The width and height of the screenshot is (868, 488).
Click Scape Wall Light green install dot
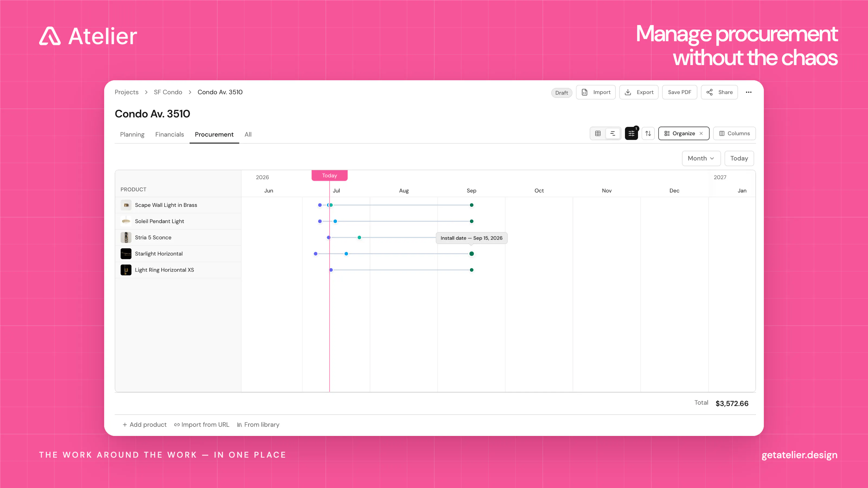click(x=471, y=205)
